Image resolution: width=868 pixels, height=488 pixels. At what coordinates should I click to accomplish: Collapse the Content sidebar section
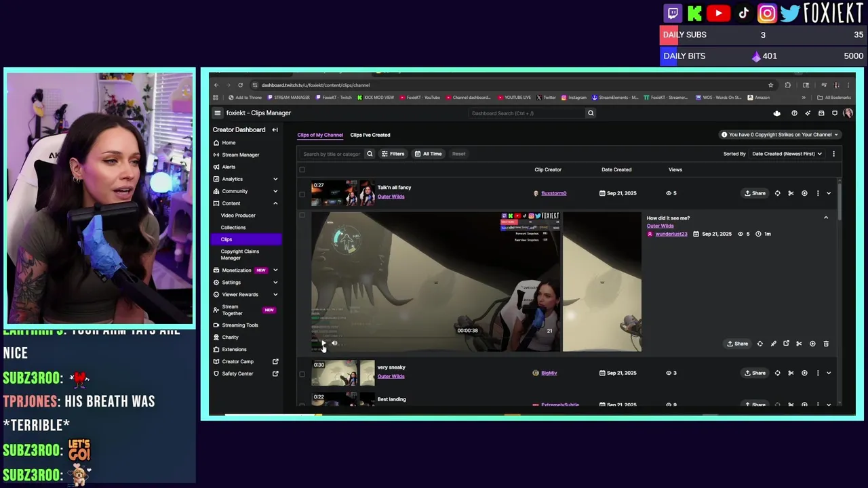[275, 203]
